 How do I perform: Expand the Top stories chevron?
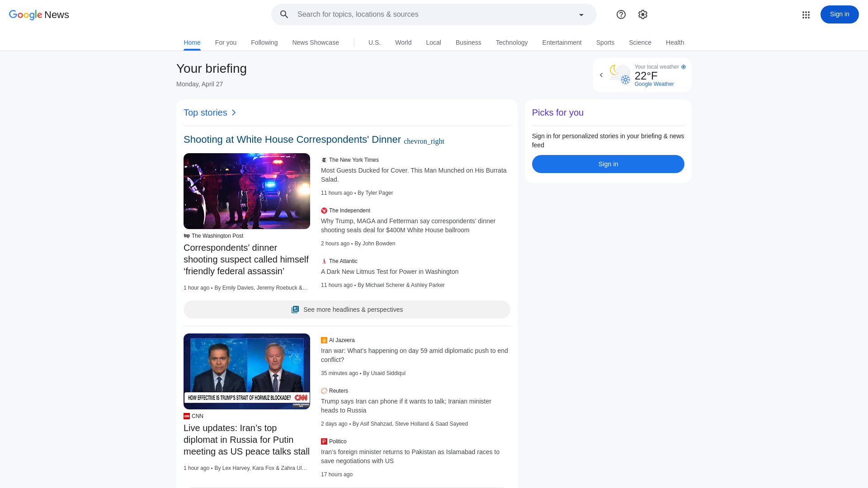(x=234, y=113)
